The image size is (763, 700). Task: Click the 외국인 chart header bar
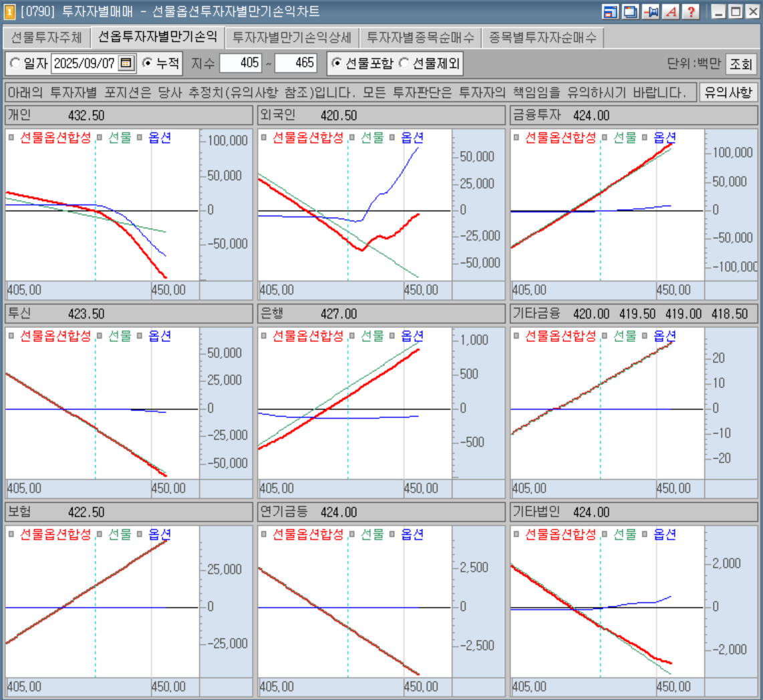click(380, 116)
